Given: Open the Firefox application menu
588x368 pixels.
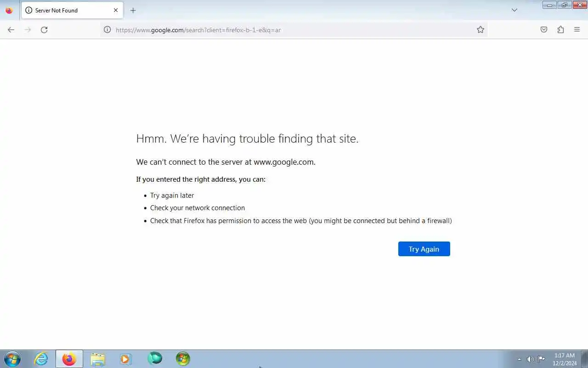Looking at the screenshot, I should click(577, 29).
